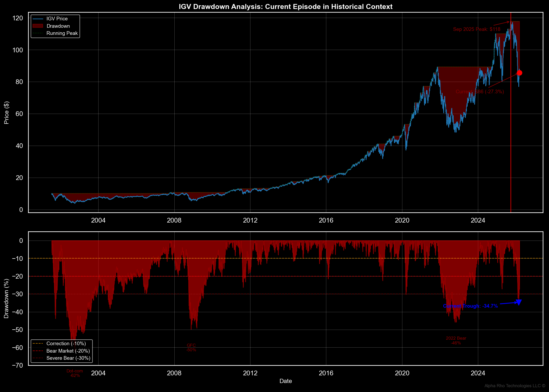Click the chart title text

286,7
